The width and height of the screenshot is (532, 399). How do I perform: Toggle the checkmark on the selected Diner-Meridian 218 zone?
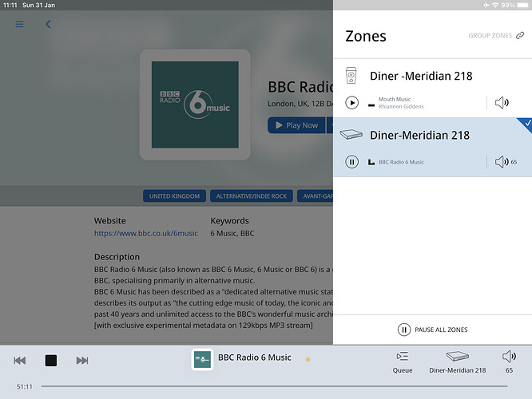526,123
